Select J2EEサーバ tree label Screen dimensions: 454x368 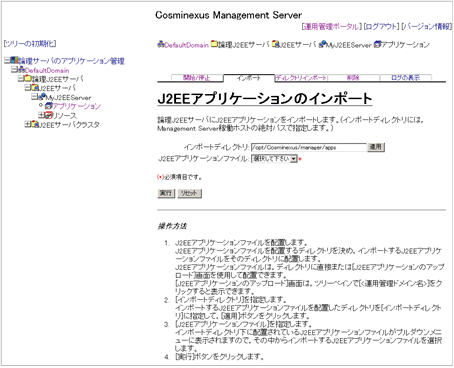57,88
